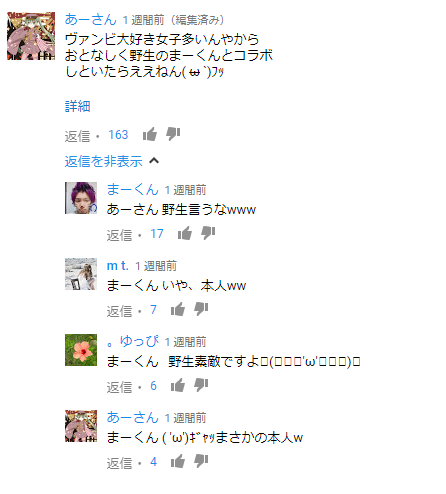Collapse replies using 返信を非表示 chevron
Image resolution: width=446 pixels, height=494 pixels.
[x=154, y=161]
